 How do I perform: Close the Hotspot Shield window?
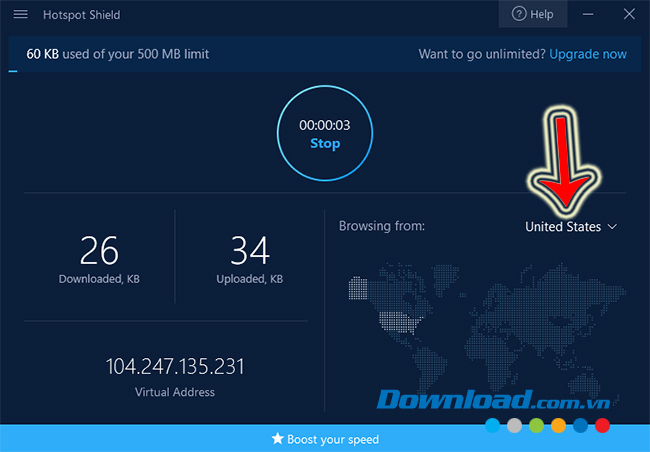point(630,15)
